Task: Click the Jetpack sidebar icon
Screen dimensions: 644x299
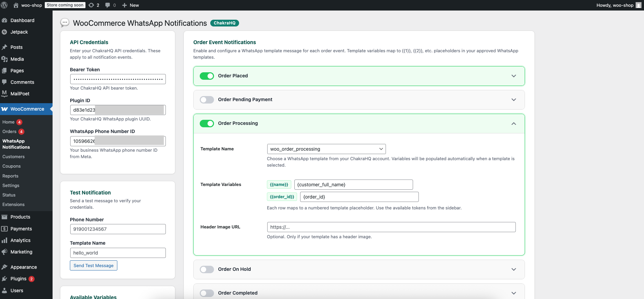Action: click(4, 32)
